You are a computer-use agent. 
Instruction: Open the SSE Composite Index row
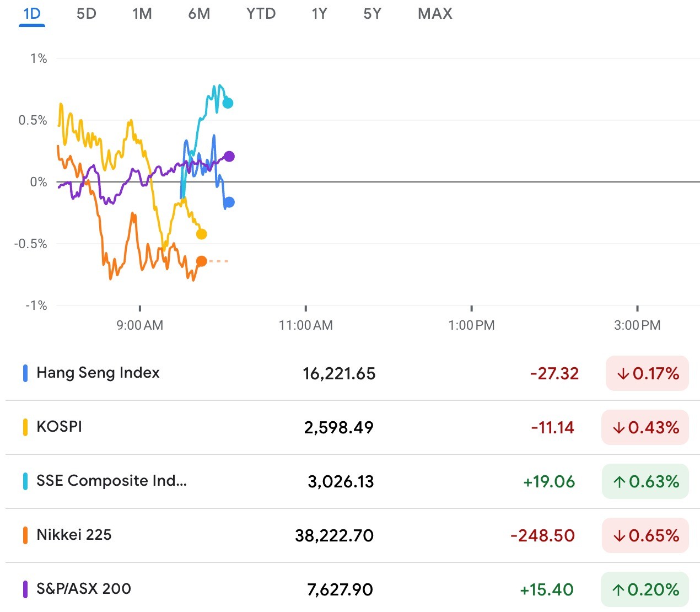(x=353, y=481)
